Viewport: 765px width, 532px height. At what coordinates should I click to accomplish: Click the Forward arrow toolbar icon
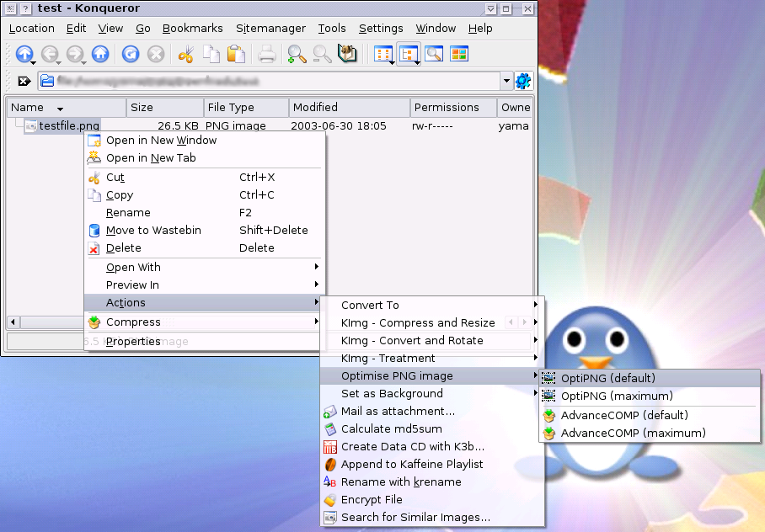click(x=75, y=54)
